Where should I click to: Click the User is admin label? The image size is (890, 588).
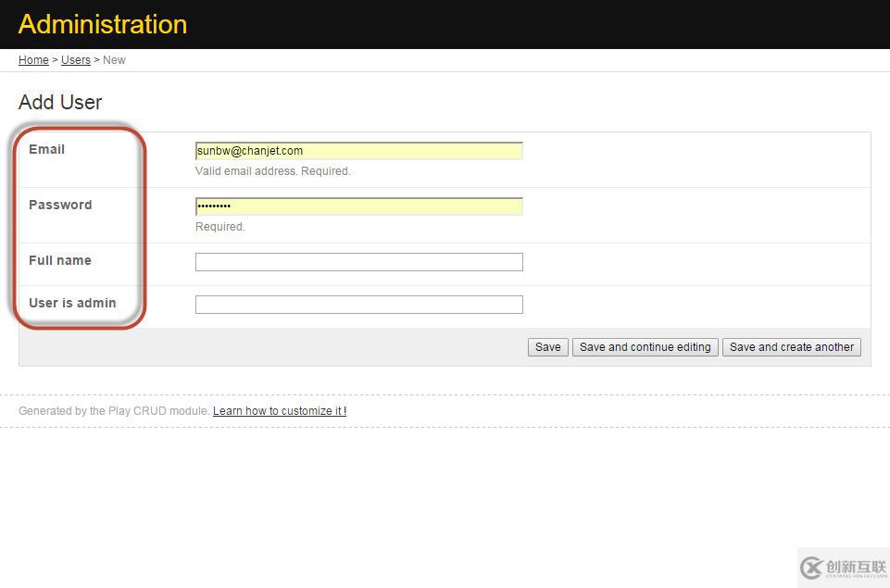point(72,303)
